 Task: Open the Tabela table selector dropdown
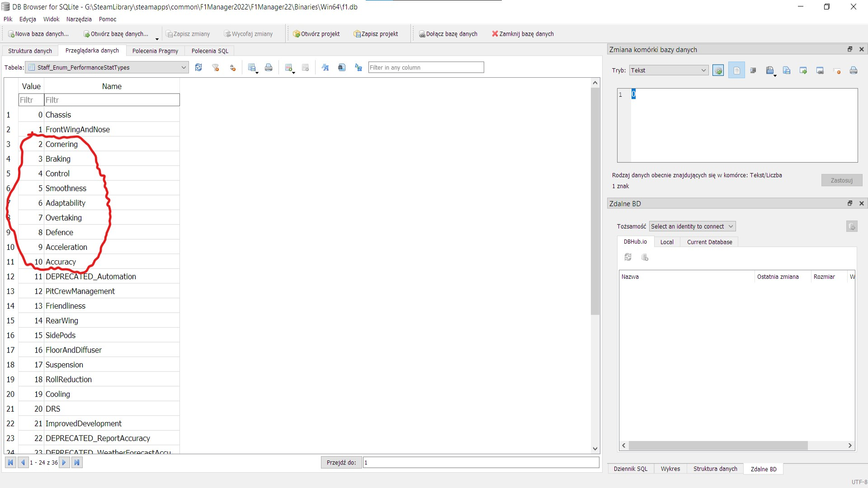pyautogui.click(x=107, y=68)
